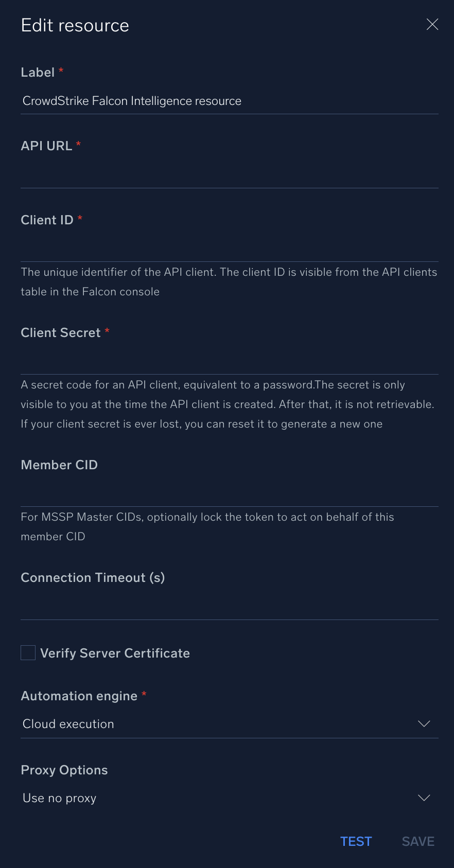Click the TEST button
The image size is (454, 868).
click(x=356, y=841)
